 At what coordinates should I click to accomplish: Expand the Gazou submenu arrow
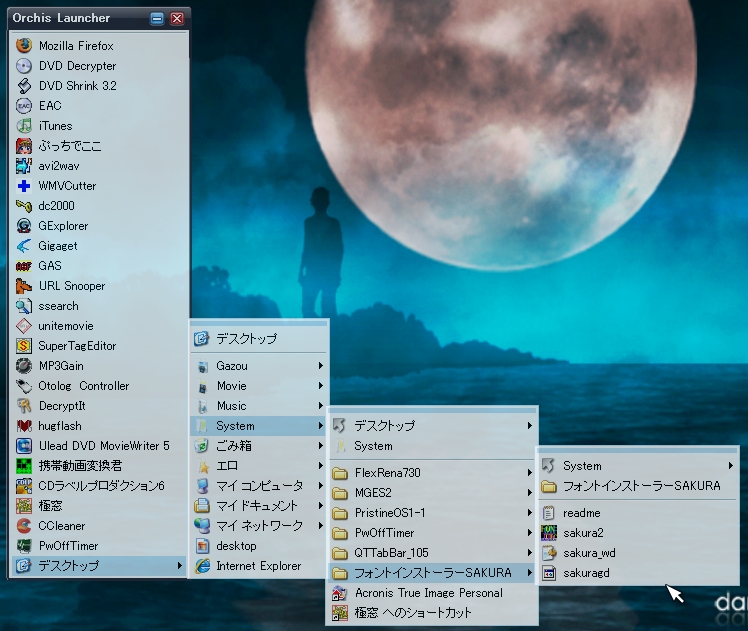tap(321, 366)
